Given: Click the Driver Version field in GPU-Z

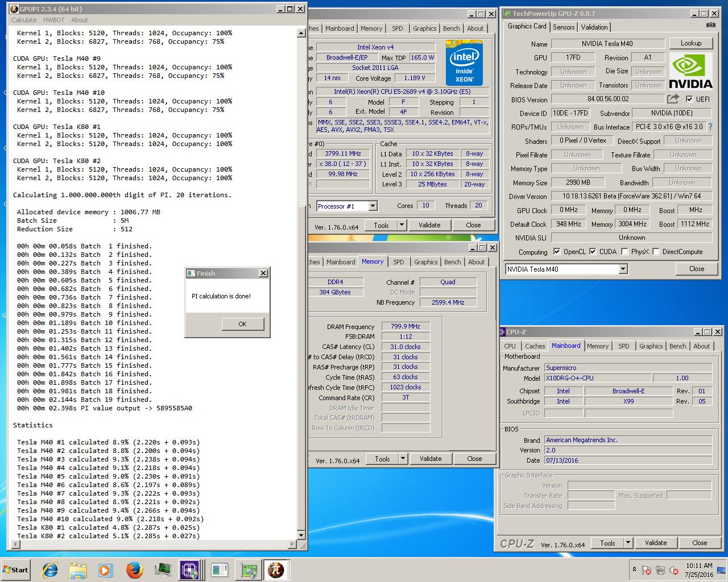Looking at the screenshot, I should pyautogui.click(x=631, y=196).
